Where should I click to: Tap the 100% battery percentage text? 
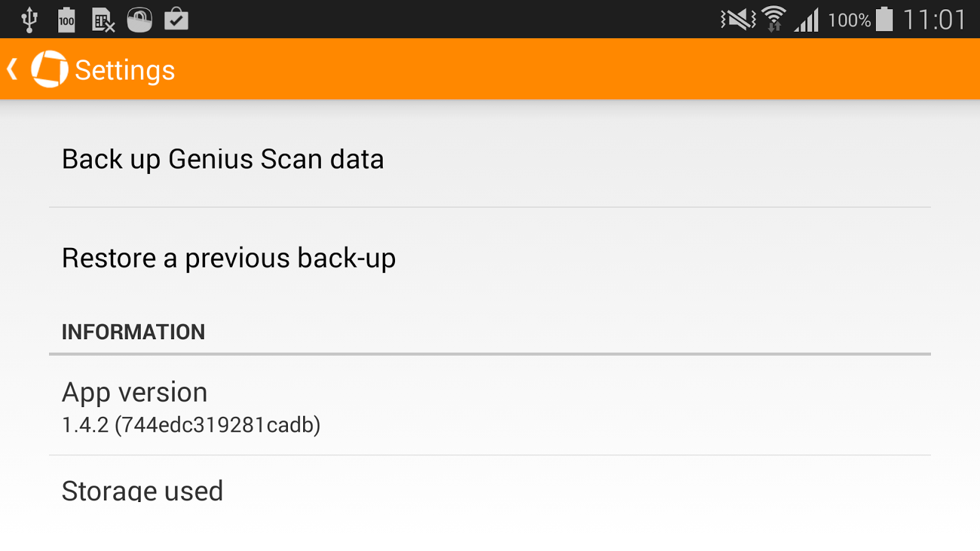(849, 20)
